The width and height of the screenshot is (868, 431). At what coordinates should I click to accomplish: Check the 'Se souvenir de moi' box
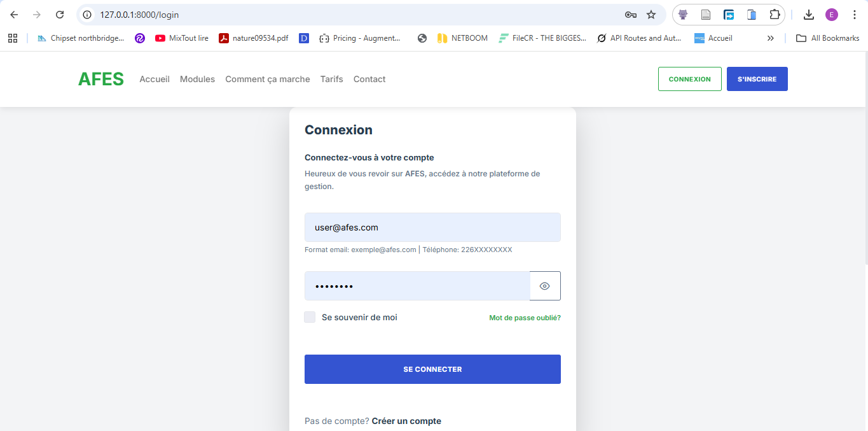310,317
